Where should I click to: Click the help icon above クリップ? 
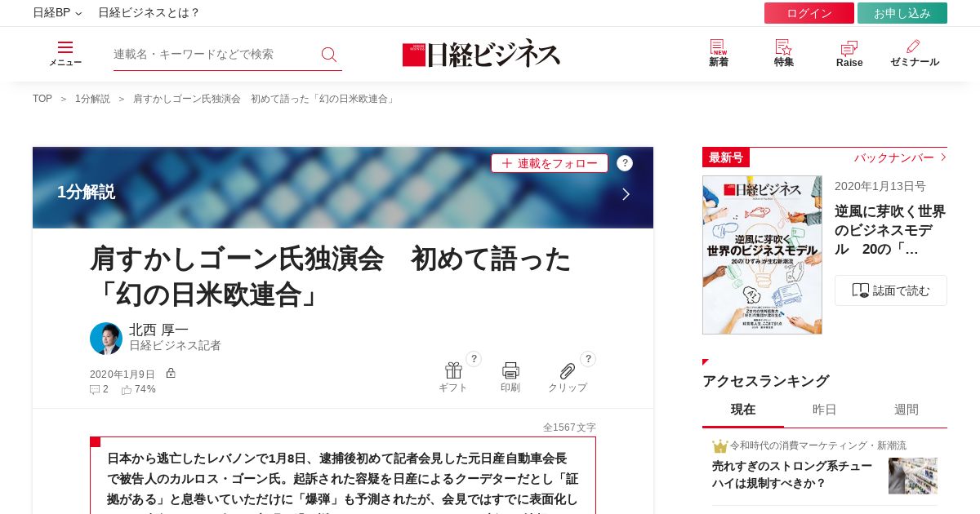pyautogui.click(x=588, y=359)
